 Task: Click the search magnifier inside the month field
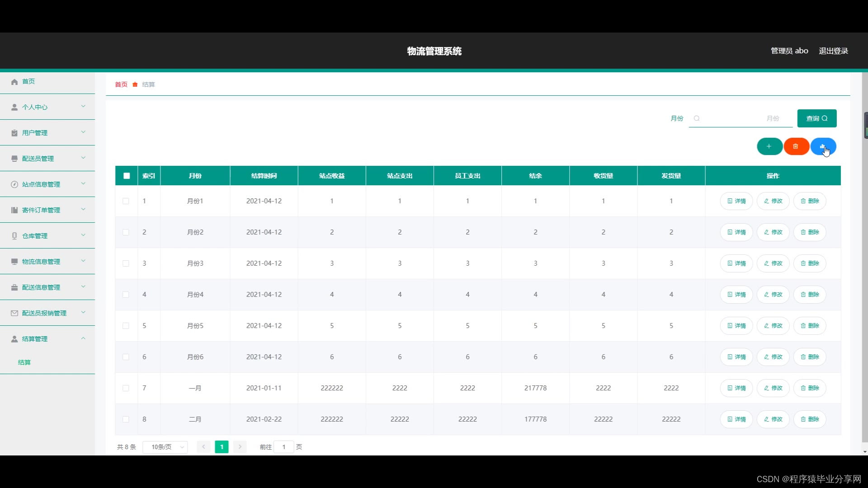[x=697, y=118]
